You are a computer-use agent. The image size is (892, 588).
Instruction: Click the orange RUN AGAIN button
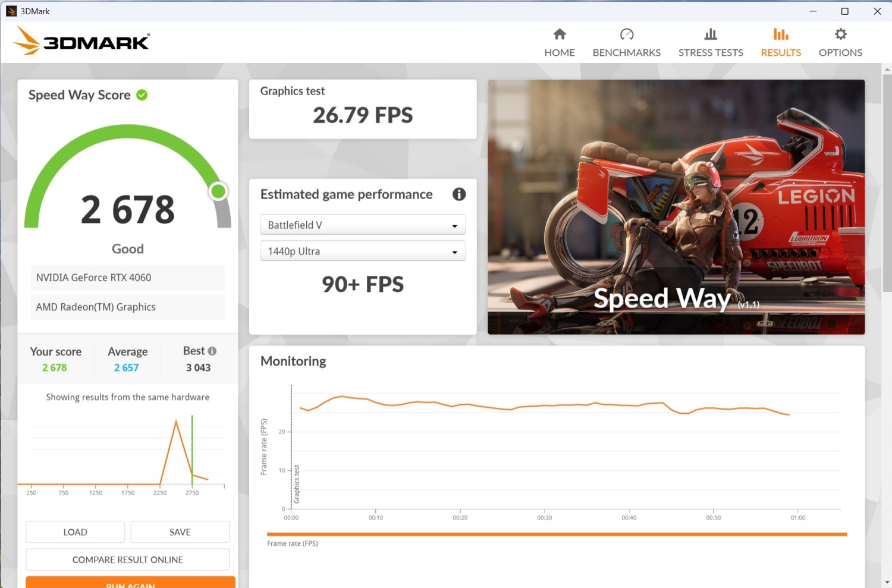click(130, 582)
